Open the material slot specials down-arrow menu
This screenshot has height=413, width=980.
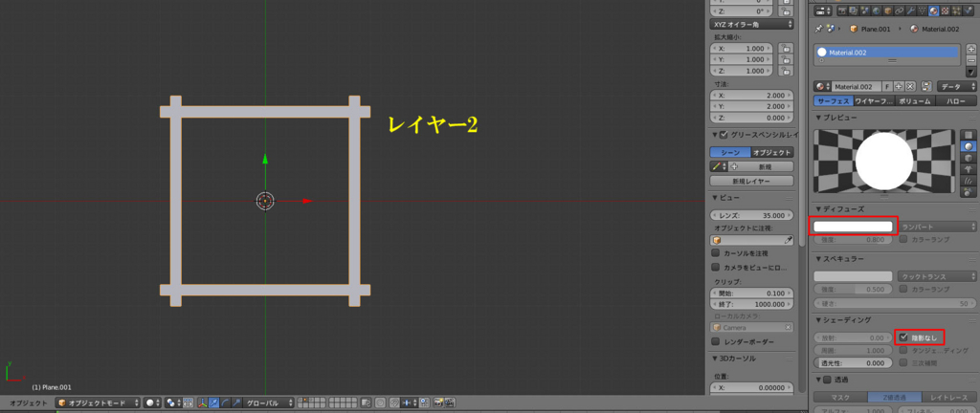(971, 72)
